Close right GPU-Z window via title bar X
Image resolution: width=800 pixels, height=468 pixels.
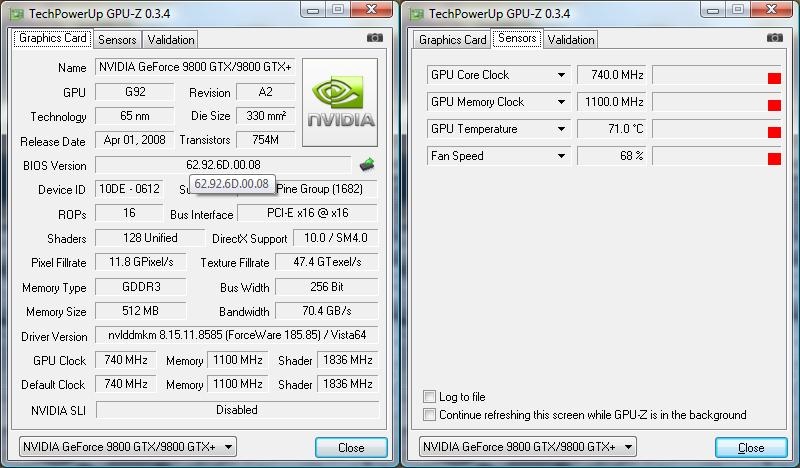click(771, 10)
